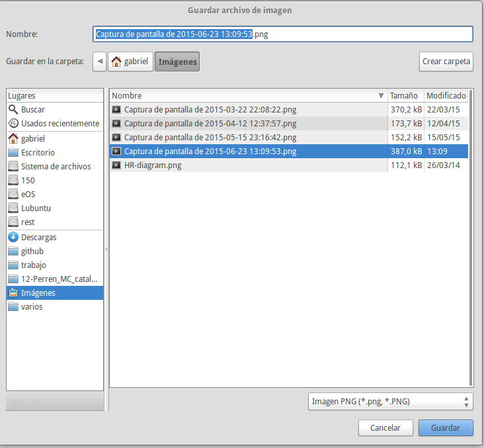Screen dimensions: 484x448
Task: Click the Nombre column header
Action: [x=249, y=96]
